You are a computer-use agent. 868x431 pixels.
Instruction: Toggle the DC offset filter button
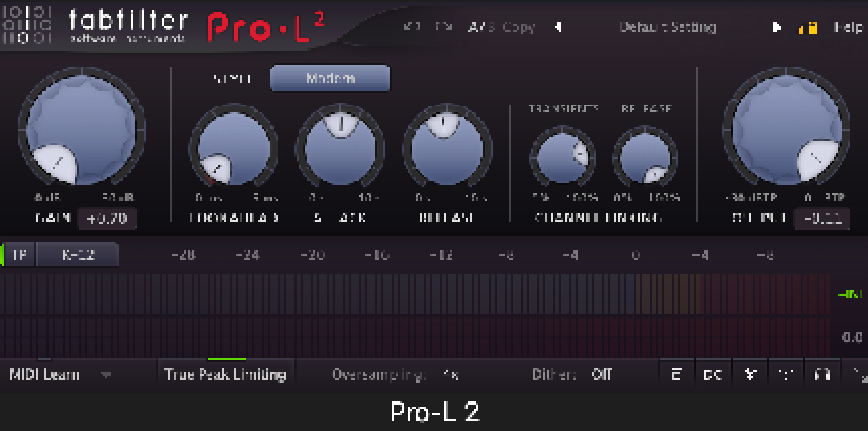(x=712, y=375)
